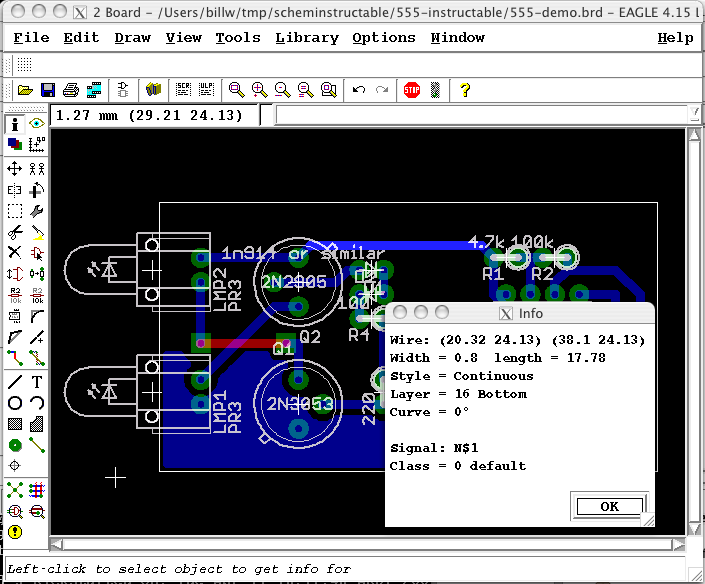This screenshot has height=584, width=705.
Task: Select the Info tool
Action: [x=15, y=124]
